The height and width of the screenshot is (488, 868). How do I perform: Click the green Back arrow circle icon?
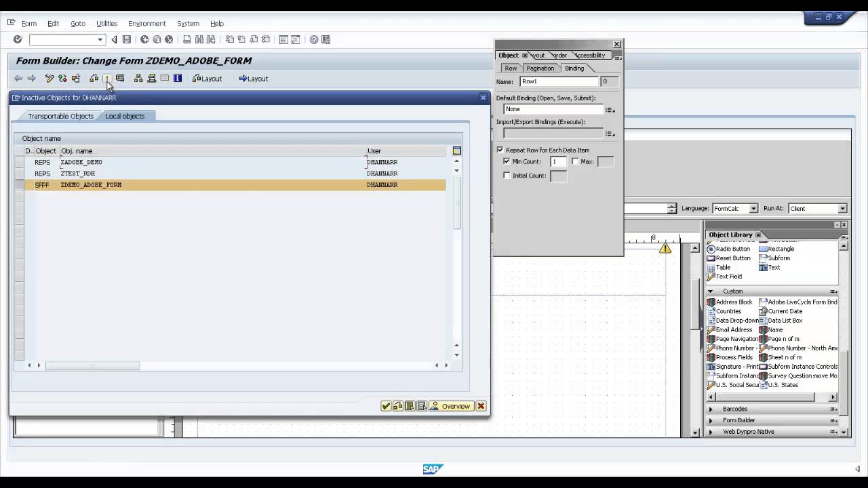click(x=144, y=39)
